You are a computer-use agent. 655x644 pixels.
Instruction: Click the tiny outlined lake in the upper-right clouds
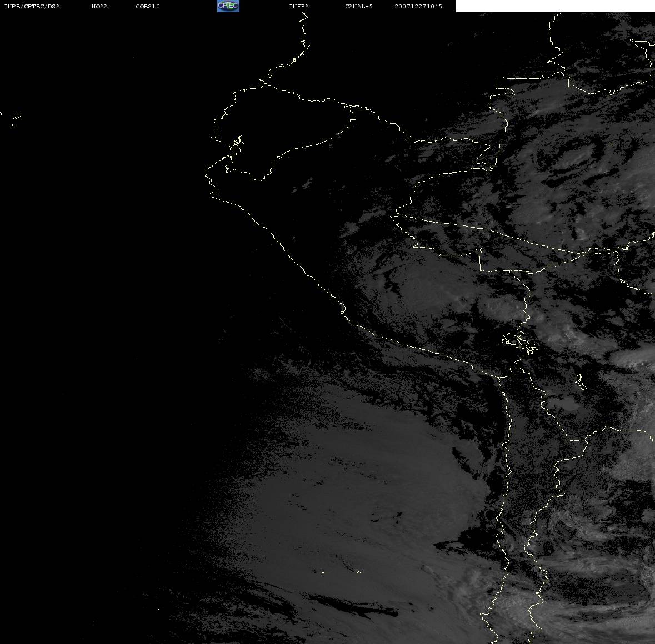611,145
